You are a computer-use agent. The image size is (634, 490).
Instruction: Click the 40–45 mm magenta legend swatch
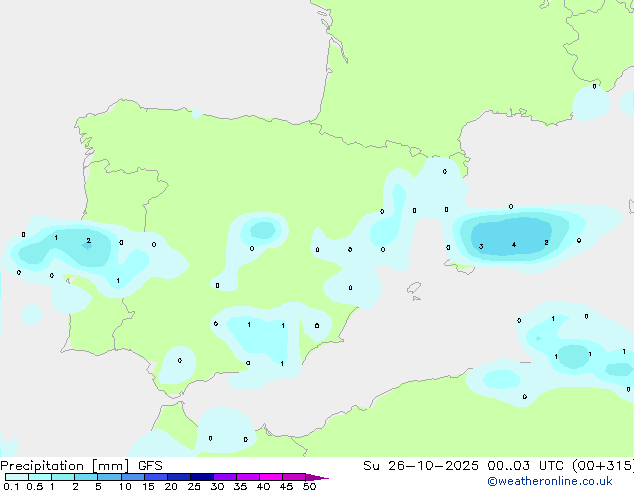tap(271, 477)
